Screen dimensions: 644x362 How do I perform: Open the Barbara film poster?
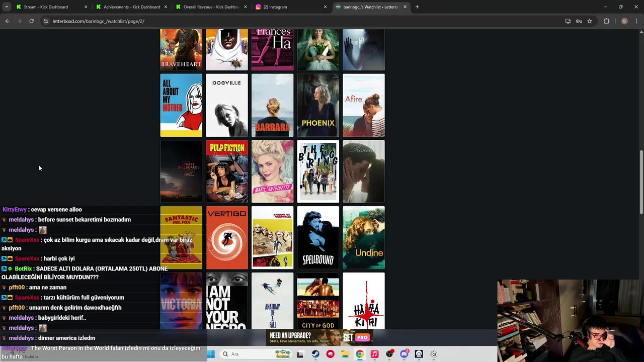[x=272, y=106]
